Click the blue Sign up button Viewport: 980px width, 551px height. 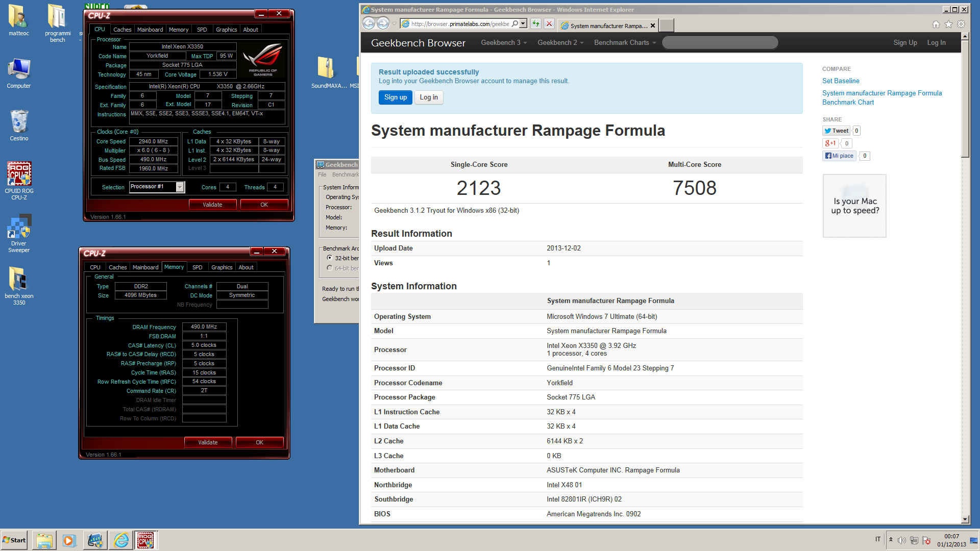[396, 97]
